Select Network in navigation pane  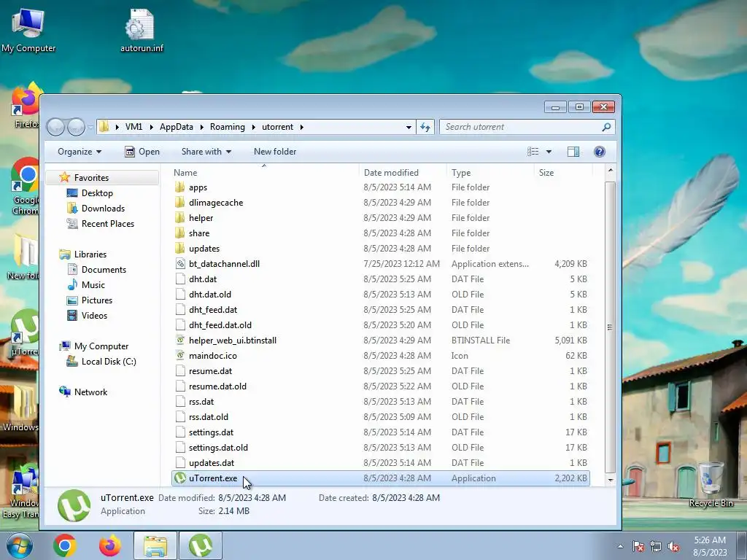point(90,392)
